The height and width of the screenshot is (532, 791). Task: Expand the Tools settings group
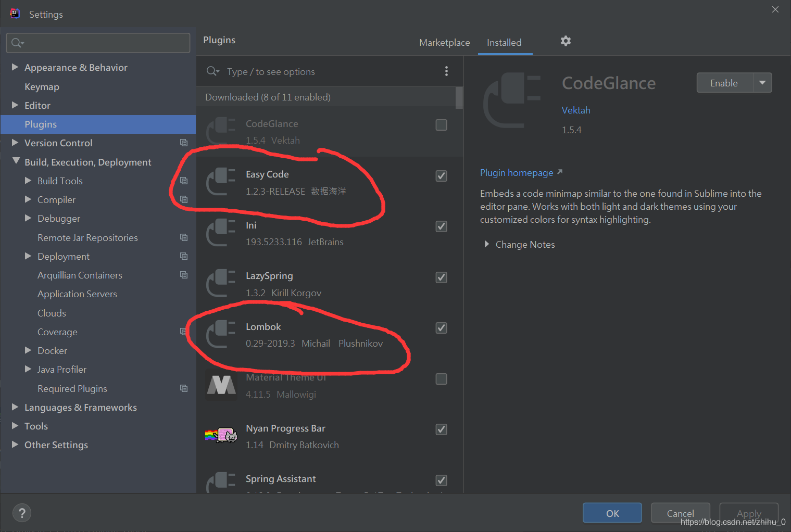(x=15, y=426)
